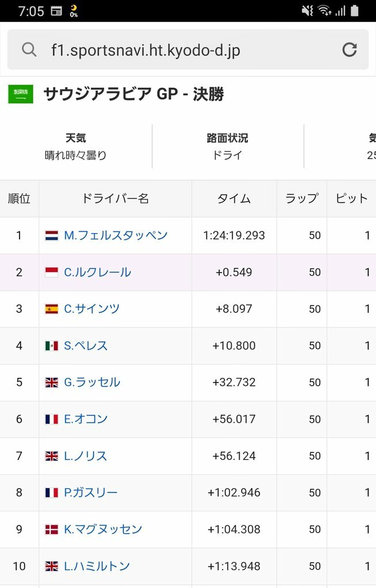The height and width of the screenshot is (588, 376).
Task: Tap the タイム column header
Action: point(234,199)
